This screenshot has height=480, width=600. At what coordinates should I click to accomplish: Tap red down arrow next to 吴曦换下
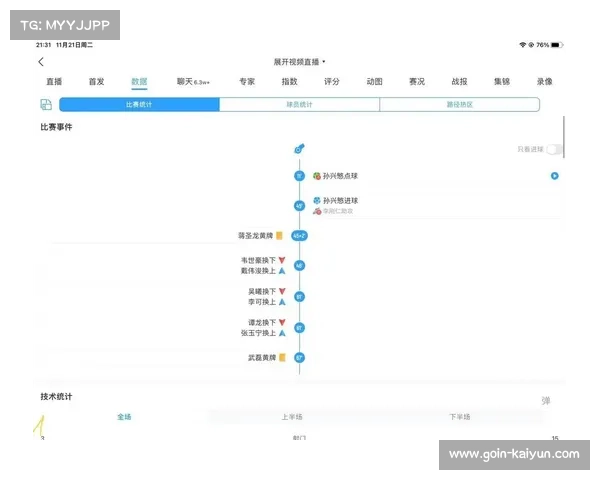pos(282,291)
